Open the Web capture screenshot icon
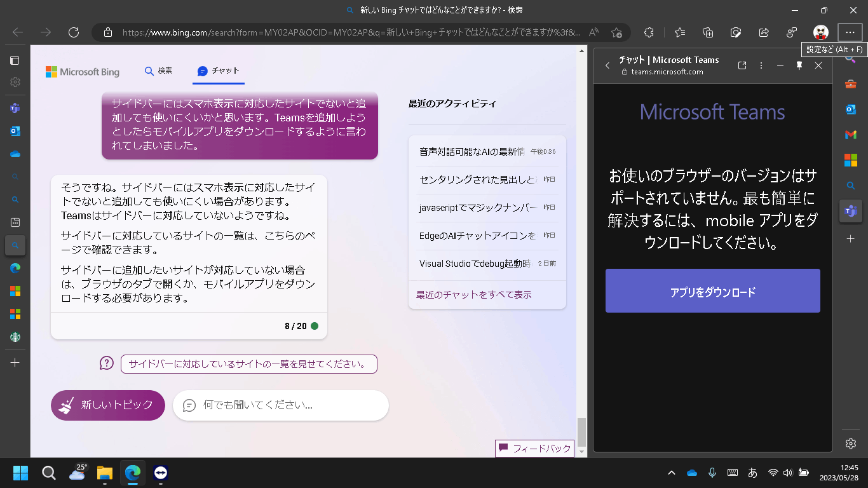This screenshot has width=868, height=488. tap(736, 32)
